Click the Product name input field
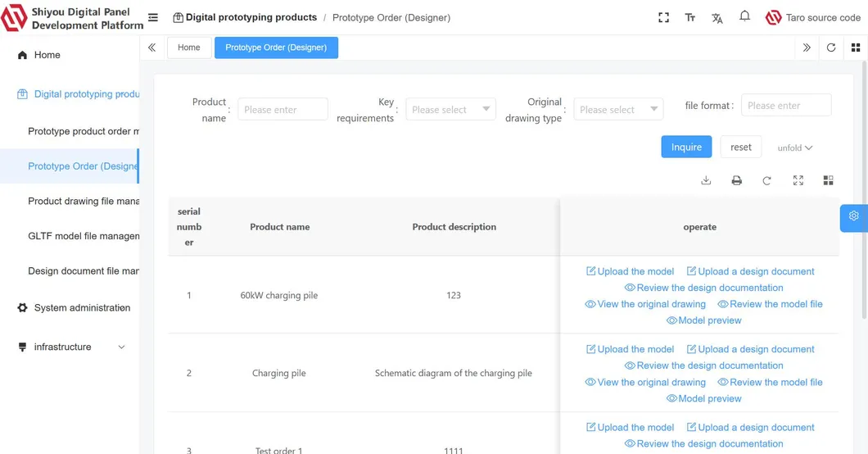Screen dimensions: 868x454 tap(283, 110)
